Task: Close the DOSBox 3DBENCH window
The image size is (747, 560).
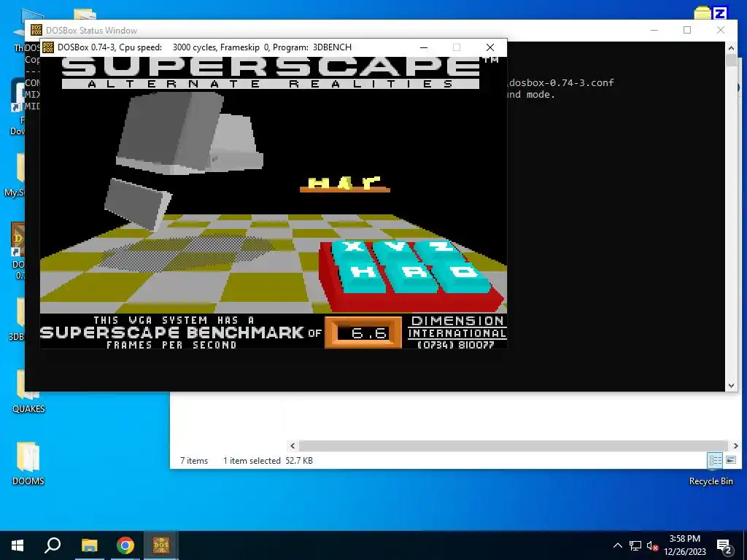Action: pos(489,47)
